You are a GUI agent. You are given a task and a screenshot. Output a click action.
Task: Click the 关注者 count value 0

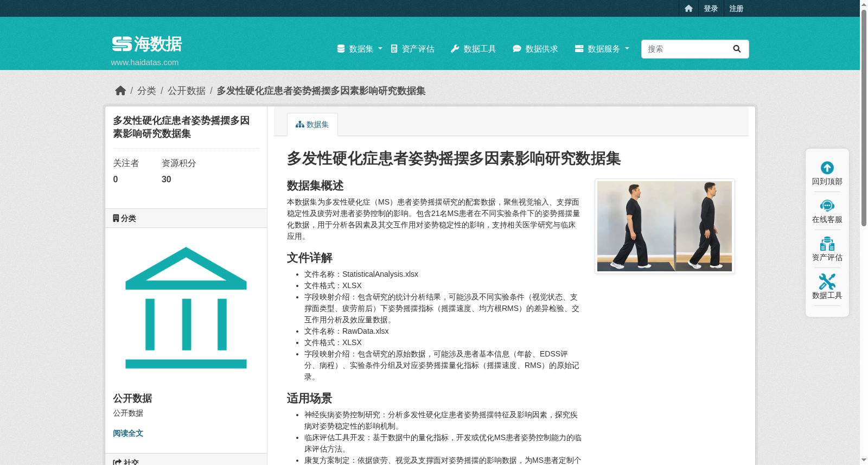(x=116, y=180)
